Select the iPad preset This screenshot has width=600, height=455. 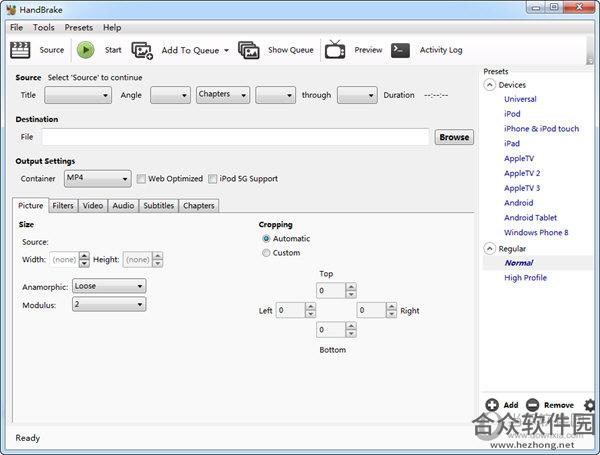click(x=512, y=144)
